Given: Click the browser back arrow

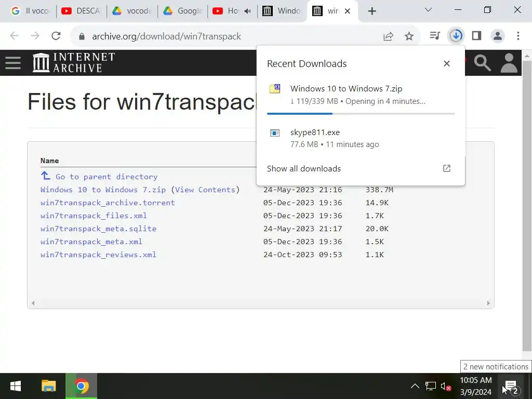Looking at the screenshot, I should pyautogui.click(x=14, y=36).
